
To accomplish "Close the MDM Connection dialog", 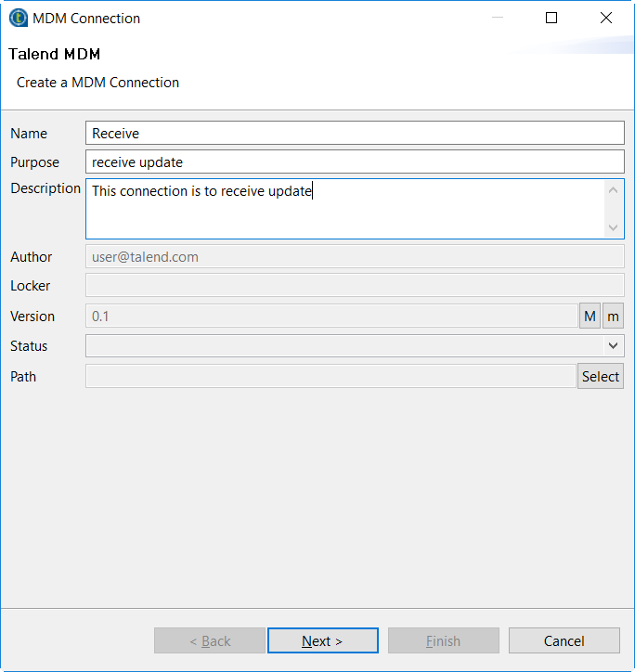I will click(x=606, y=18).
